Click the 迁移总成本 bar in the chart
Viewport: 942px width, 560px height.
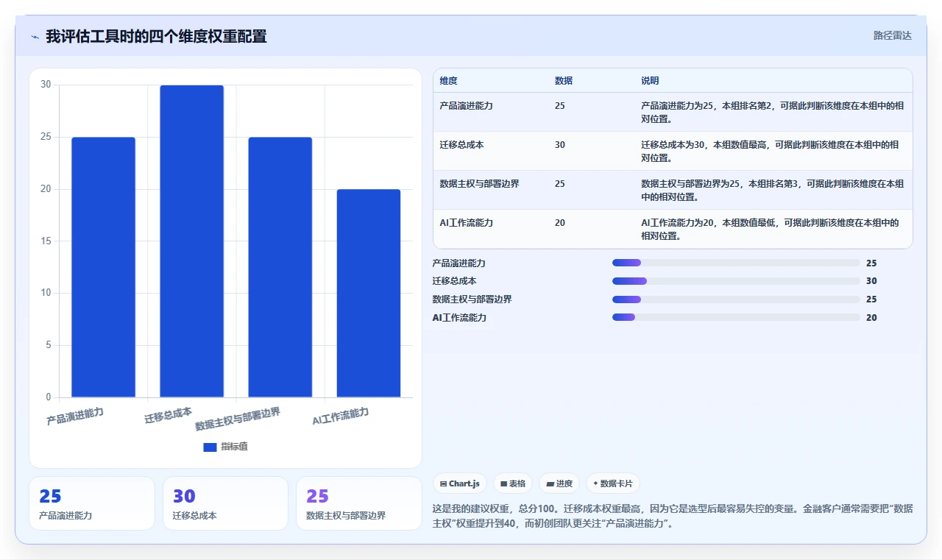tap(191, 241)
